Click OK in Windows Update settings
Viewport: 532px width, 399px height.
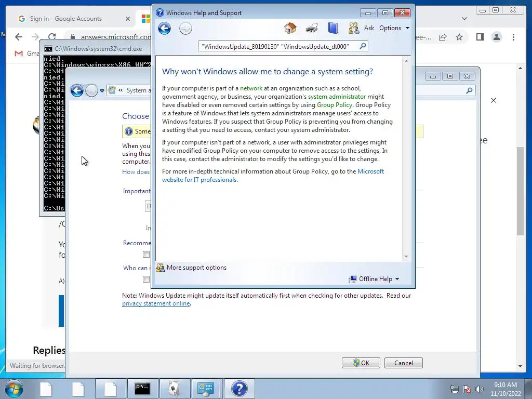click(361, 363)
